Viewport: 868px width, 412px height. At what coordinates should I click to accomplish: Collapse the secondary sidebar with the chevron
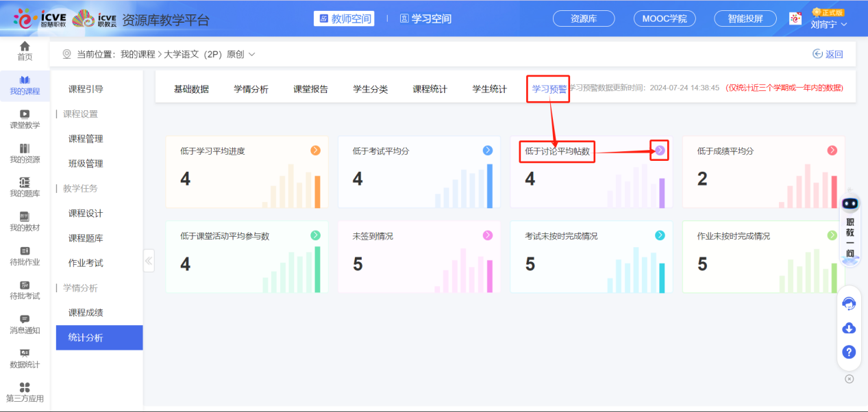point(149,260)
